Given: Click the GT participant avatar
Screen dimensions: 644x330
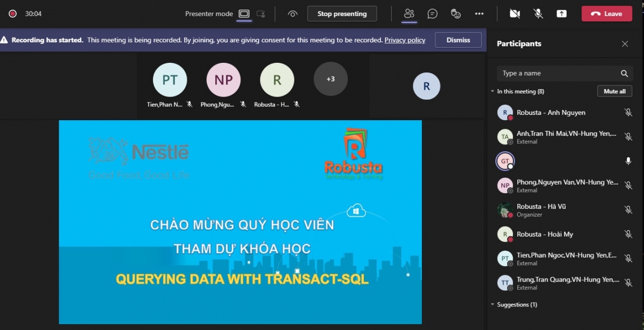Looking at the screenshot, I should pos(505,161).
